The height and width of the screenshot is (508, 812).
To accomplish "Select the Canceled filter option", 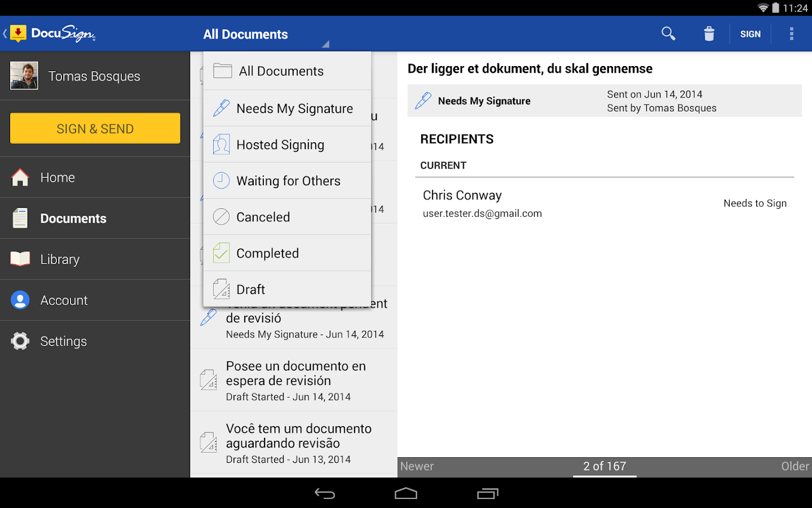I will [x=263, y=217].
